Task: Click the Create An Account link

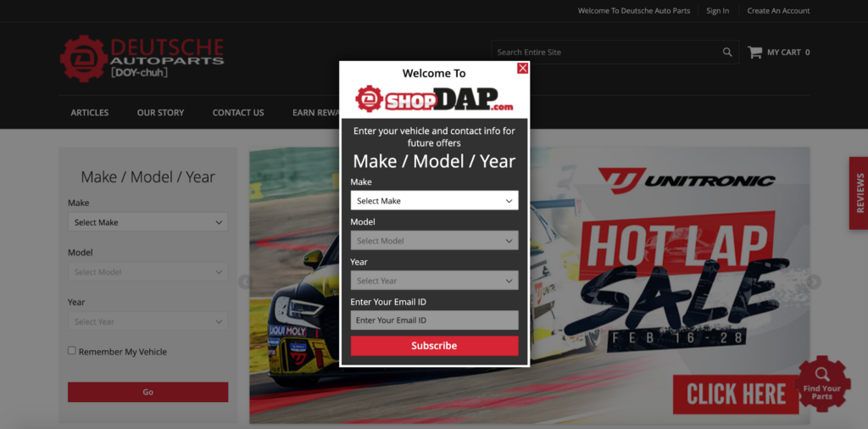Action: click(x=778, y=11)
